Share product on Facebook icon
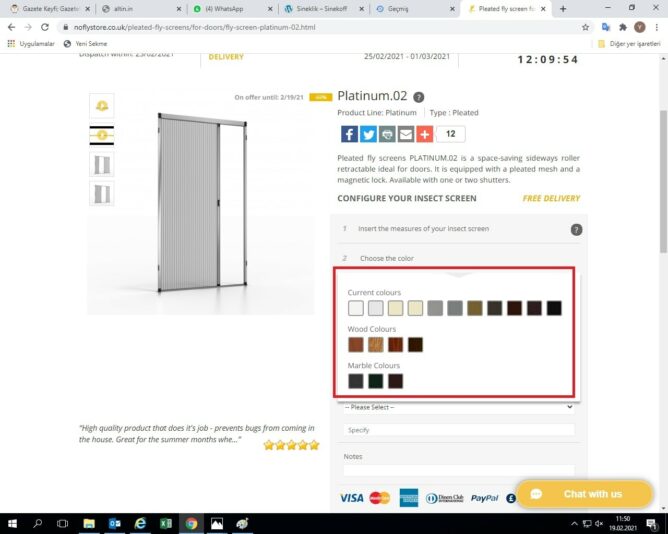Viewport: 668px width, 534px height. 349,134
